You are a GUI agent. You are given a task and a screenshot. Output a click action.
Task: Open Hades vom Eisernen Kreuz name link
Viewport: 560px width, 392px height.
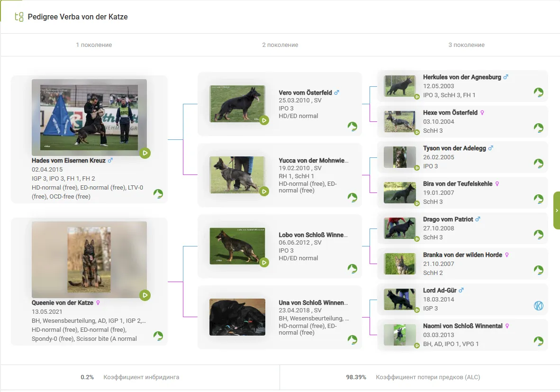coord(69,161)
